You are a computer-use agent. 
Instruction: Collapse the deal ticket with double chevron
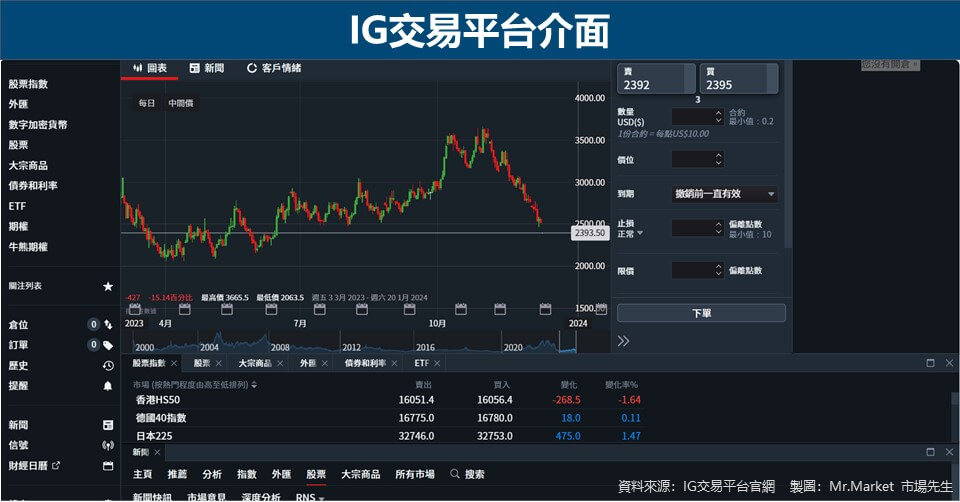click(x=623, y=341)
